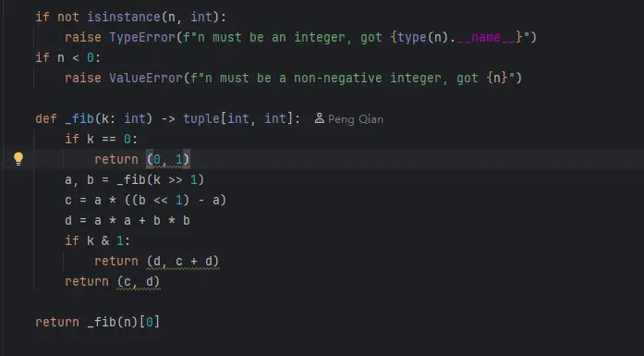Click the underlined (c, d) return value
The height and width of the screenshot is (356, 644).
coord(139,282)
